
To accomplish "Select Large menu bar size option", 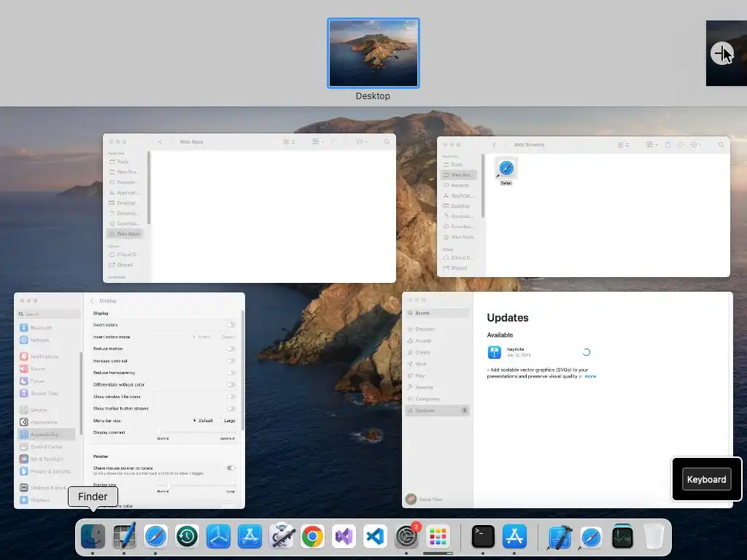I will coord(227,421).
